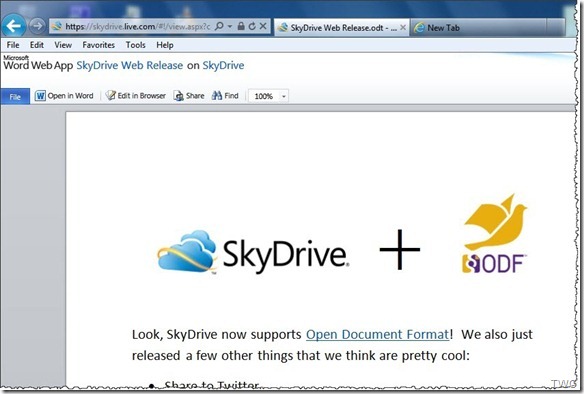Click the browser Back arrow button
The image size is (584, 394).
tap(14, 26)
